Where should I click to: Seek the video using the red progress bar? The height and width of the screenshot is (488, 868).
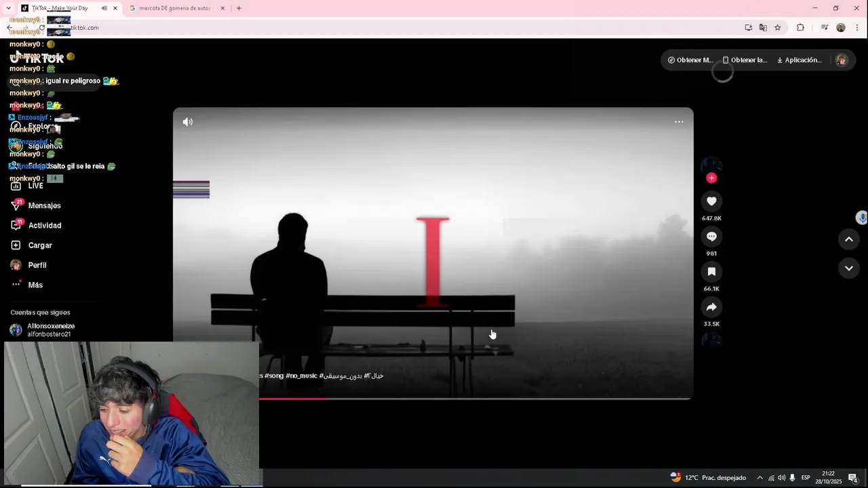tap(433, 399)
